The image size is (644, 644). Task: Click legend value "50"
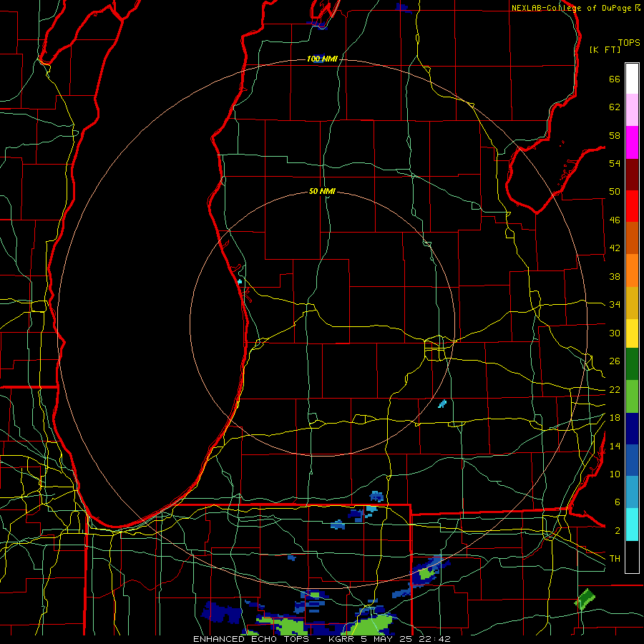tap(615, 192)
